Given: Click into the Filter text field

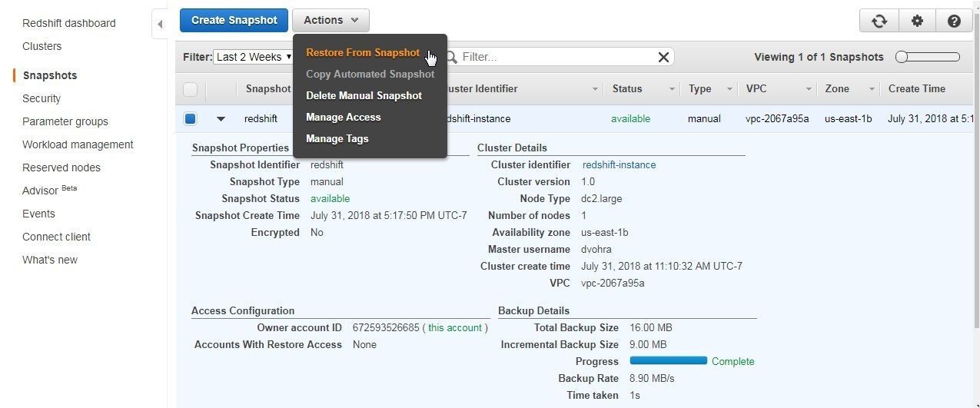Looking at the screenshot, I should [x=558, y=57].
